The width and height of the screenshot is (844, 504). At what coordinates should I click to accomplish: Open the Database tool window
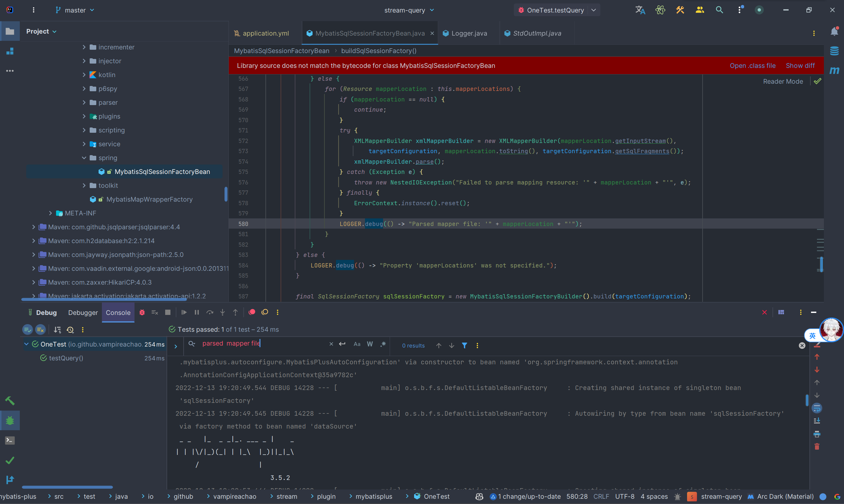[834, 51]
